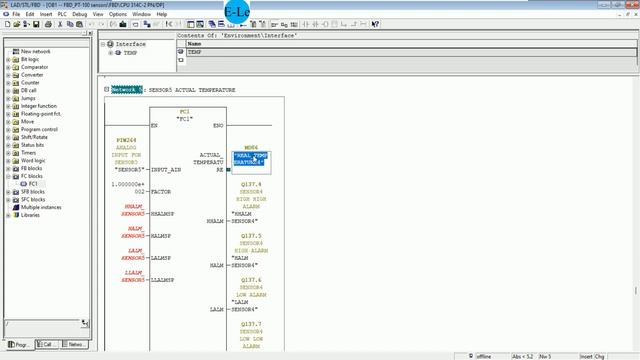This screenshot has height=360, width=640.
Task: Expand the Counter folder
Action: [8, 83]
